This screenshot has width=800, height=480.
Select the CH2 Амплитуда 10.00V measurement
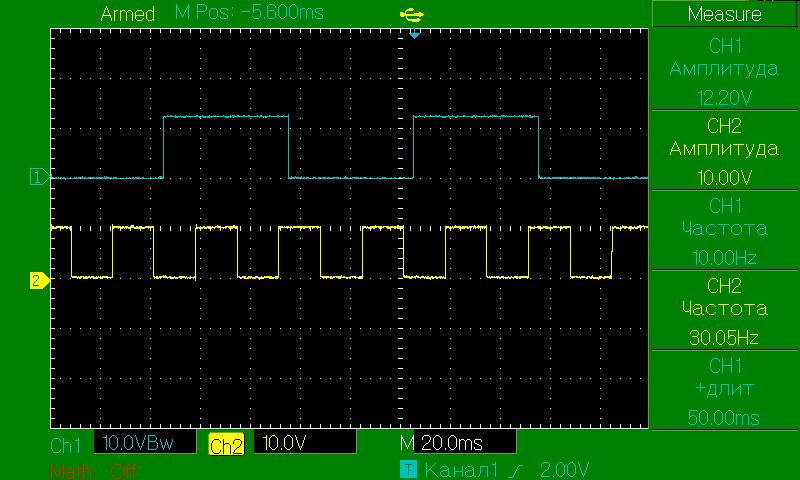(724, 150)
